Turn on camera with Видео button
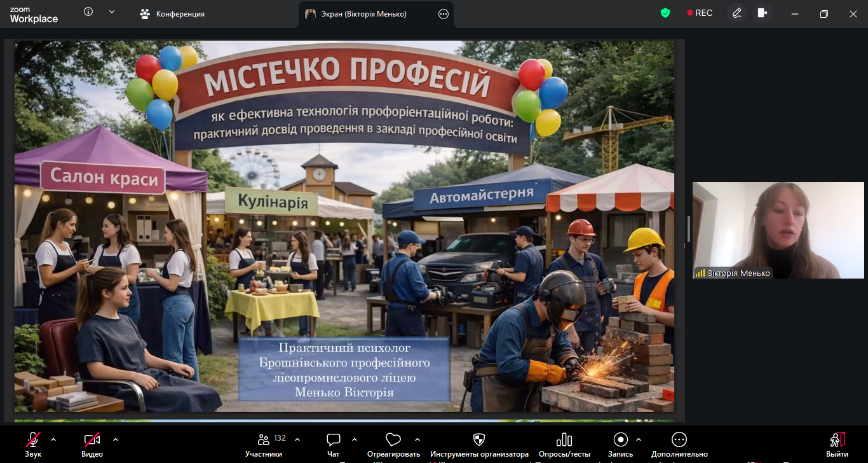This screenshot has height=463, width=868. click(92, 444)
